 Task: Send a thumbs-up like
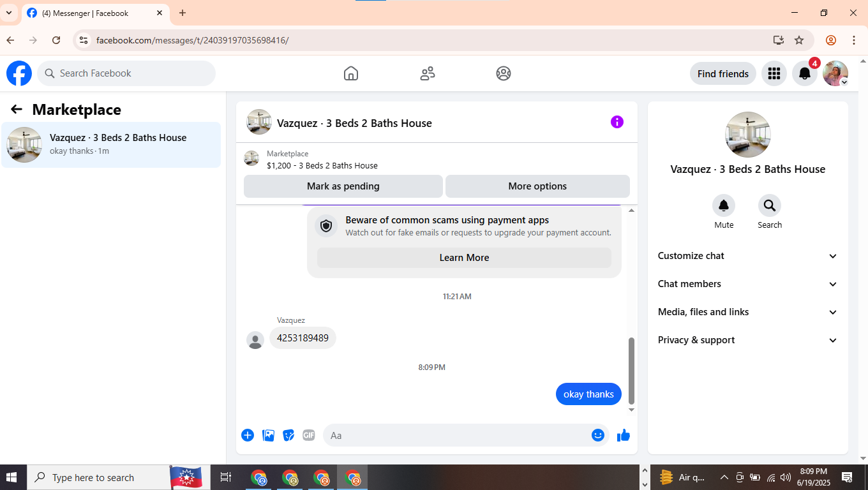(x=624, y=435)
